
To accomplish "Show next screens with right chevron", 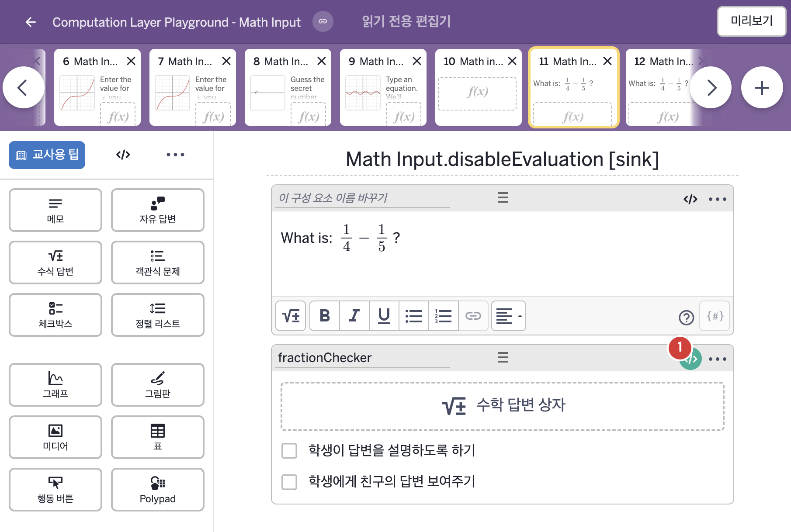I will [711, 87].
